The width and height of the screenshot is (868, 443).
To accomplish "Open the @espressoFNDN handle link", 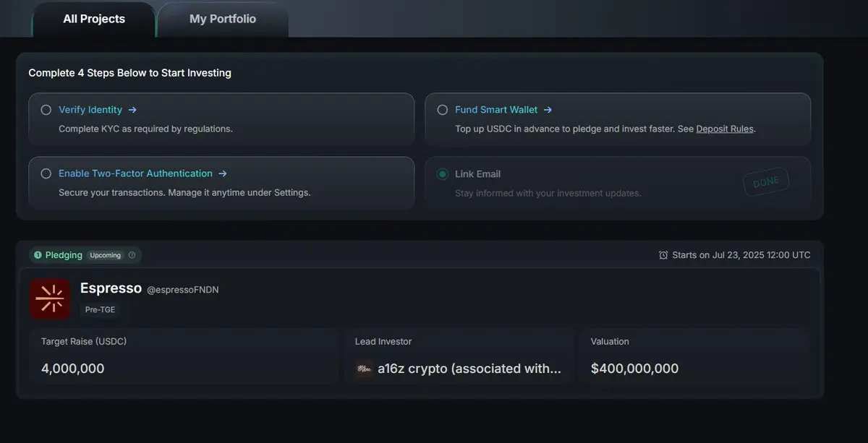I will coord(183,290).
